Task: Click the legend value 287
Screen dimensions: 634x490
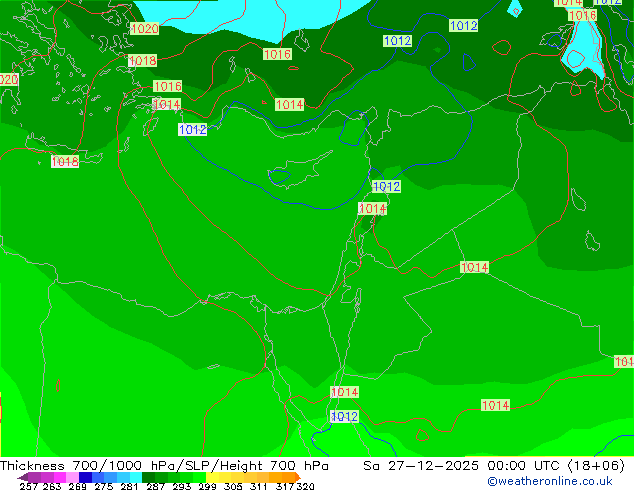Action: pos(155,486)
